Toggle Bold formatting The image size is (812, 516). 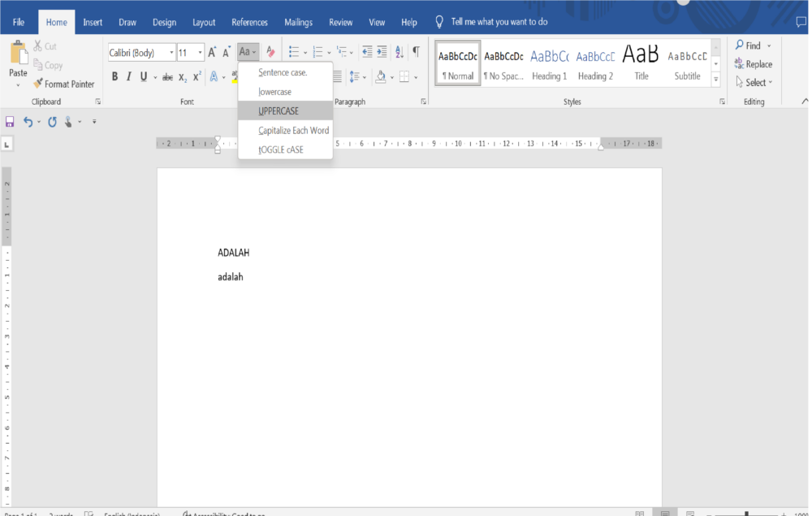[114, 77]
